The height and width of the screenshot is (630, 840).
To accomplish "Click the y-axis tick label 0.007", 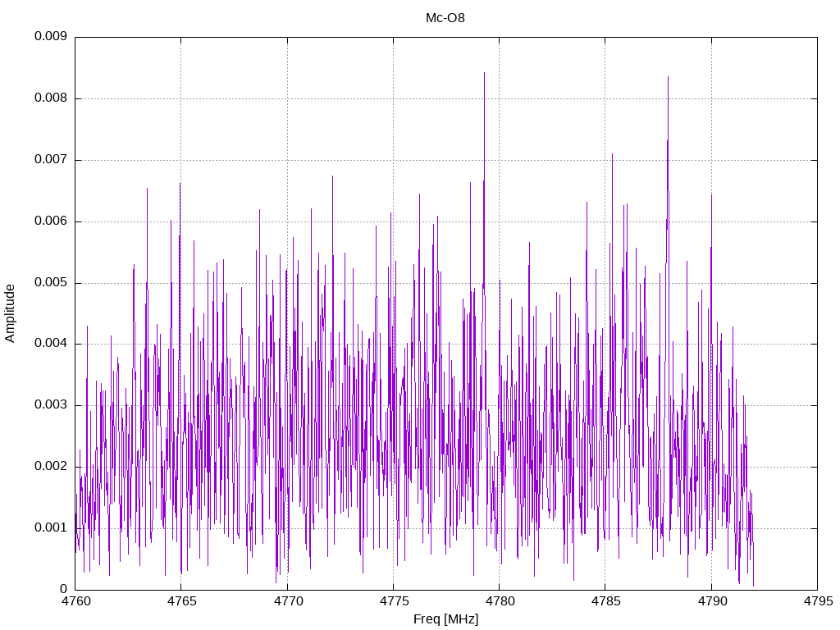I will coord(51,160).
